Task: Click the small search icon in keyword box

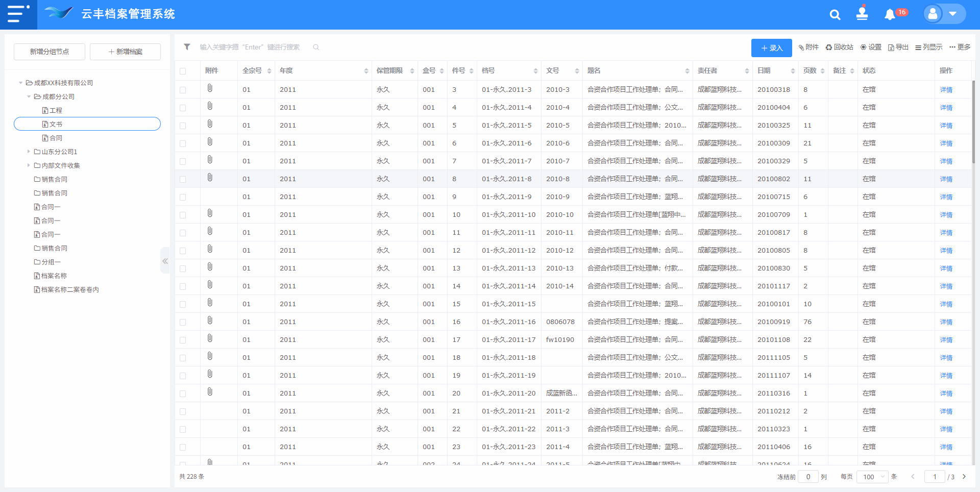Action: [x=316, y=47]
